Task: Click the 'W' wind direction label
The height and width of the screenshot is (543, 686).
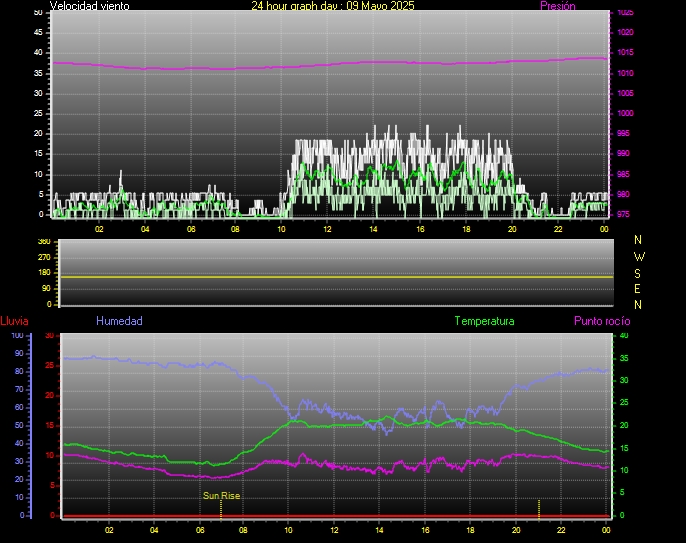Action: point(639,256)
